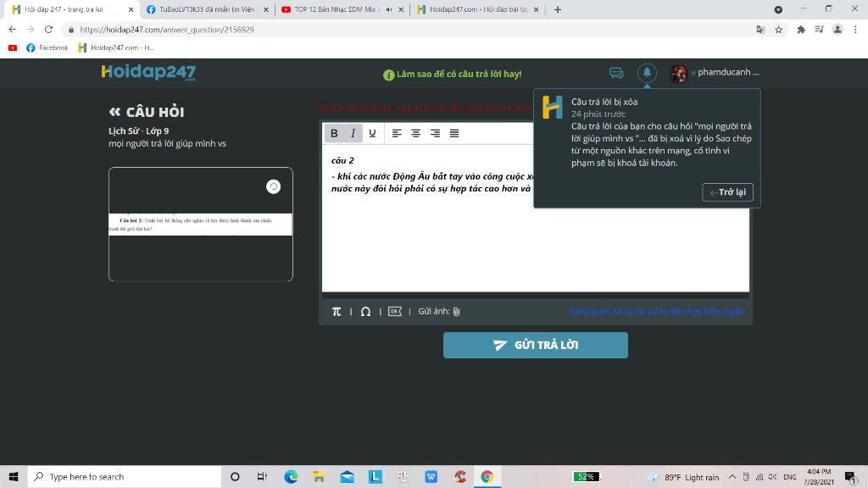This screenshot has height=488, width=868.
Task: Click the Trở lại button in notification
Action: [727, 192]
